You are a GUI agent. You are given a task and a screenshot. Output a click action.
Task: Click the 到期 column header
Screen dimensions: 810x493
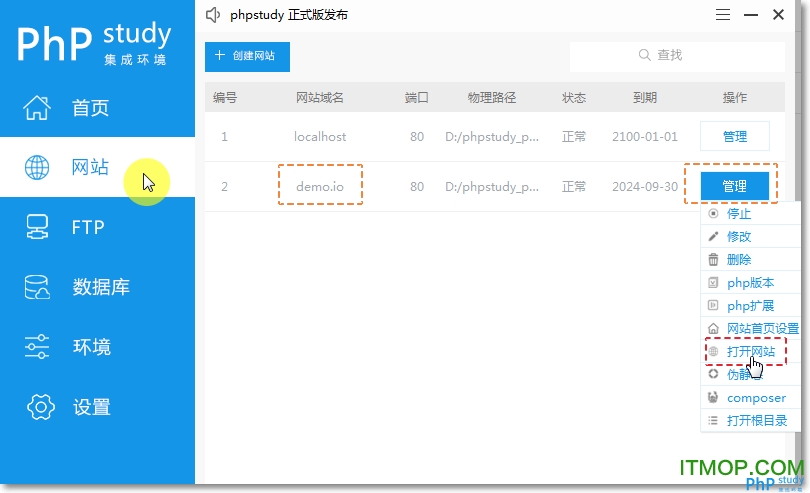[645, 98]
